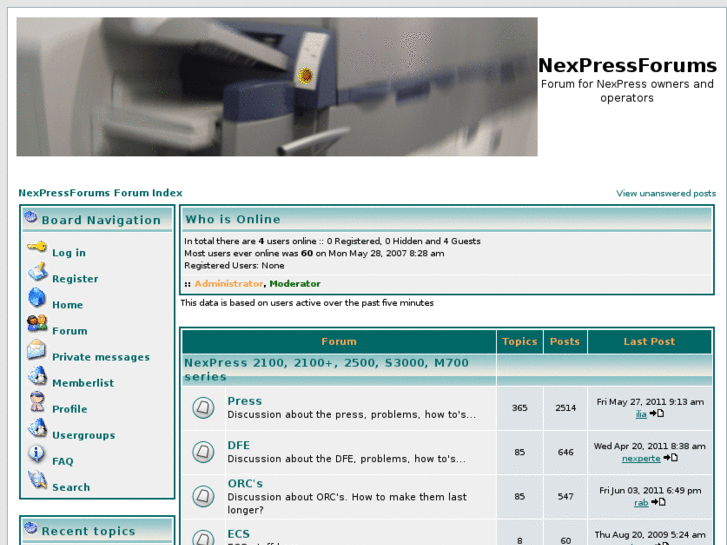Image resolution: width=727 pixels, height=545 pixels.
Task: Open the Press forum
Action: 244,401
